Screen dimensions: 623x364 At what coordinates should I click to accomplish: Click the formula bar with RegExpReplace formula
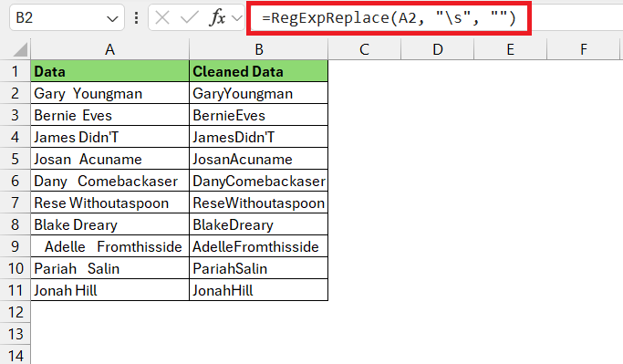(x=389, y=18)
